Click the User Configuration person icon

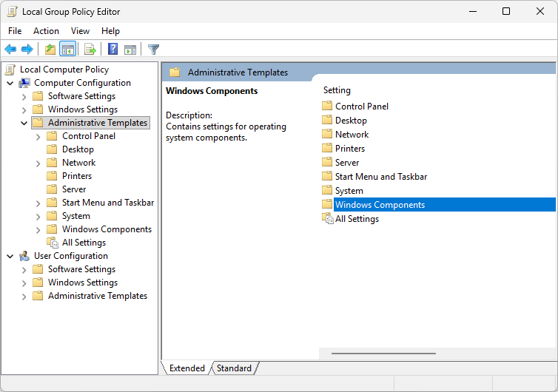[24, 256]
